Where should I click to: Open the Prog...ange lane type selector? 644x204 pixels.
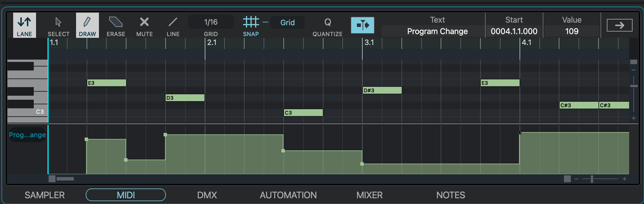(x=27, y=135)
